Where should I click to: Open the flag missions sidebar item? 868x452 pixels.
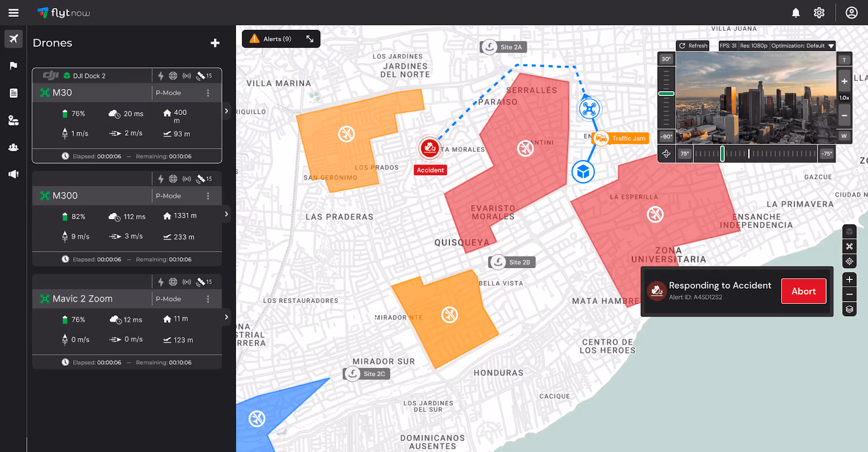point(14,66)
